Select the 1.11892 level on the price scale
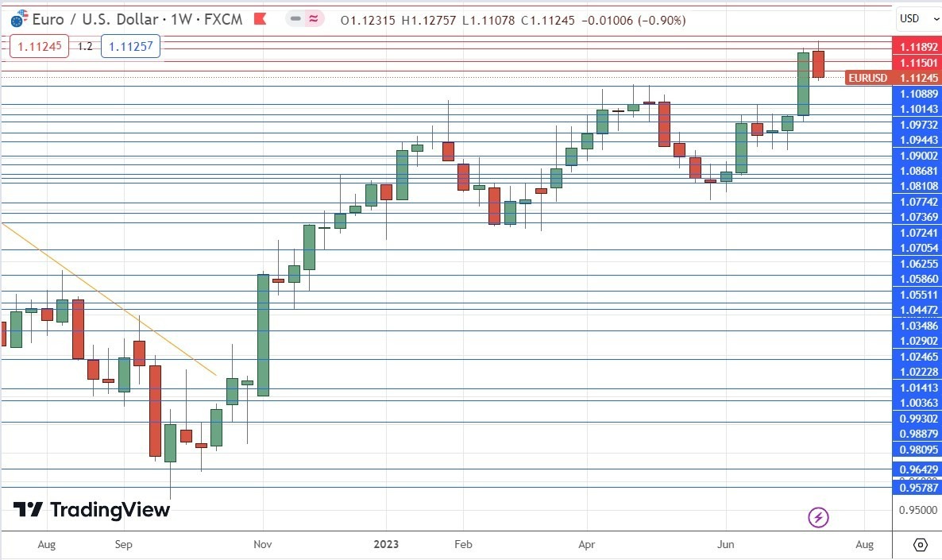 pyautogui.click(x=917, y=47)
